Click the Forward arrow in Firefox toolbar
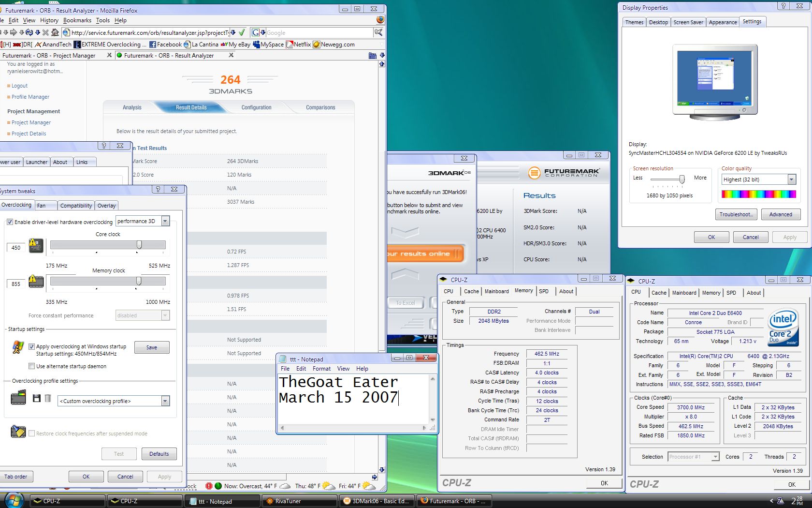This screenshot has height=508, width=812. pyautogui.click(x=14, y=32)
